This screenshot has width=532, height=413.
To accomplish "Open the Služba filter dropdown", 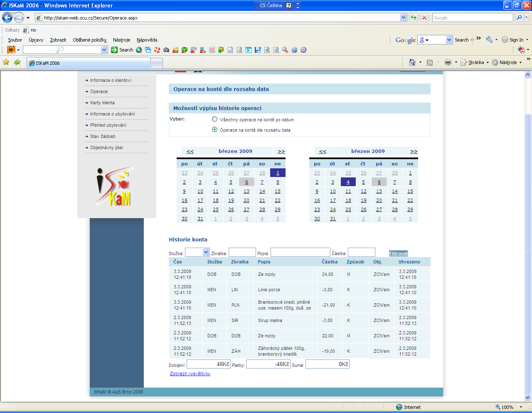I will pos(206,252).
